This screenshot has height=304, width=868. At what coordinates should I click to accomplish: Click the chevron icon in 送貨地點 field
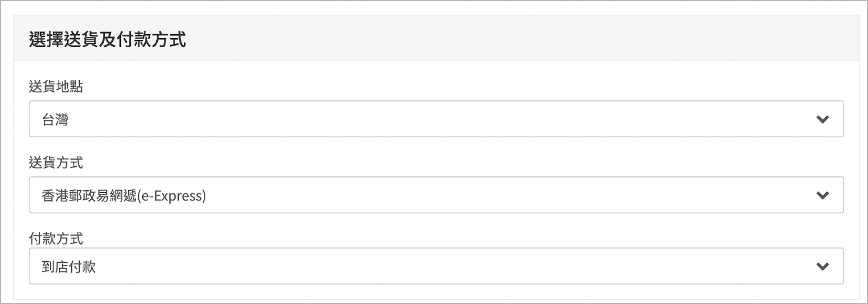[x=822, y=119]
